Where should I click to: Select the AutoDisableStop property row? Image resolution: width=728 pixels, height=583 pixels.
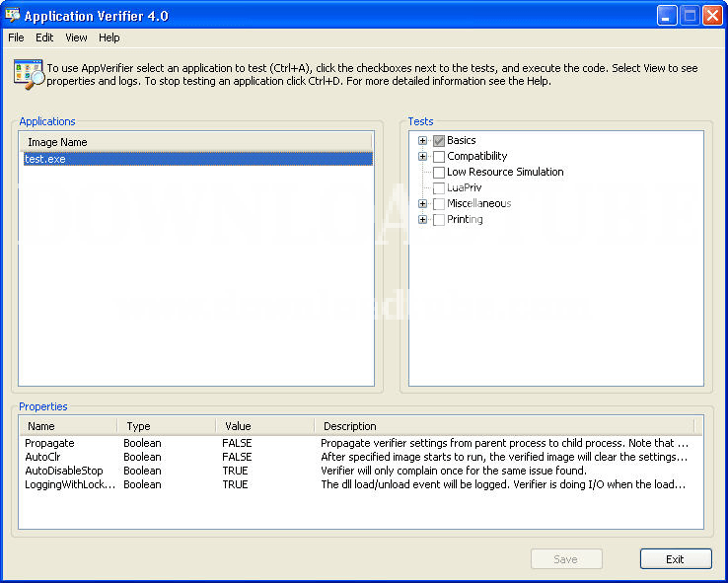pos(361,471)
